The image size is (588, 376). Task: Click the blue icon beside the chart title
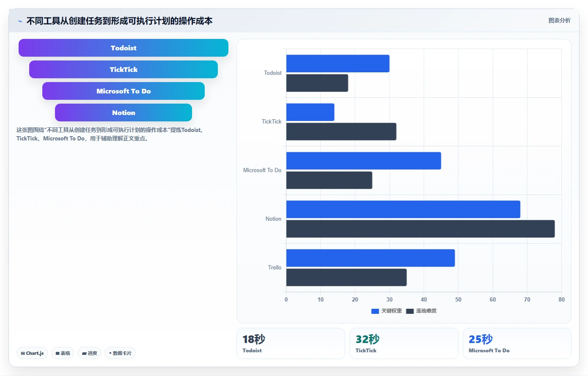[20, 21]
